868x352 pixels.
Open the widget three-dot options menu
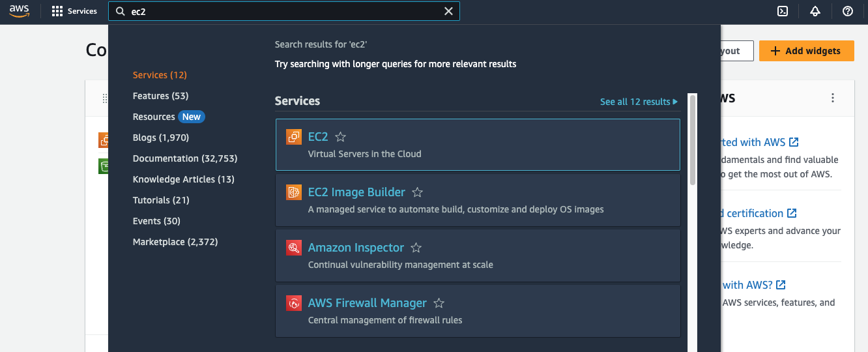coord(833,98)
